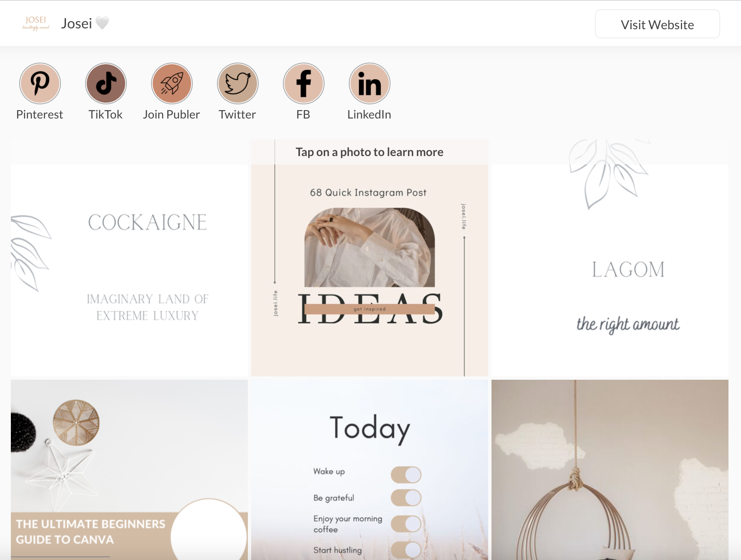Open the COCKAIGNE photo tile
741x560 pixels.
click(129, 270)
